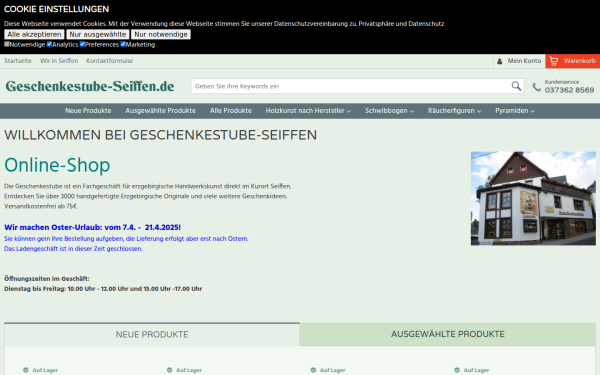Focus the keyword search input field
Image resolution: width=600 pixels, height=375 pixels.
click(351, 86)
